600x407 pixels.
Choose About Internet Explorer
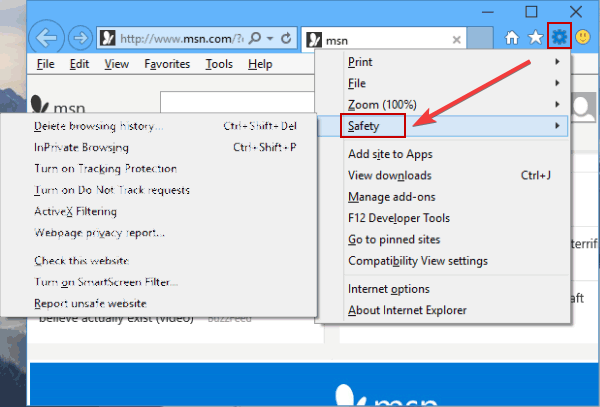click(443, 310)
